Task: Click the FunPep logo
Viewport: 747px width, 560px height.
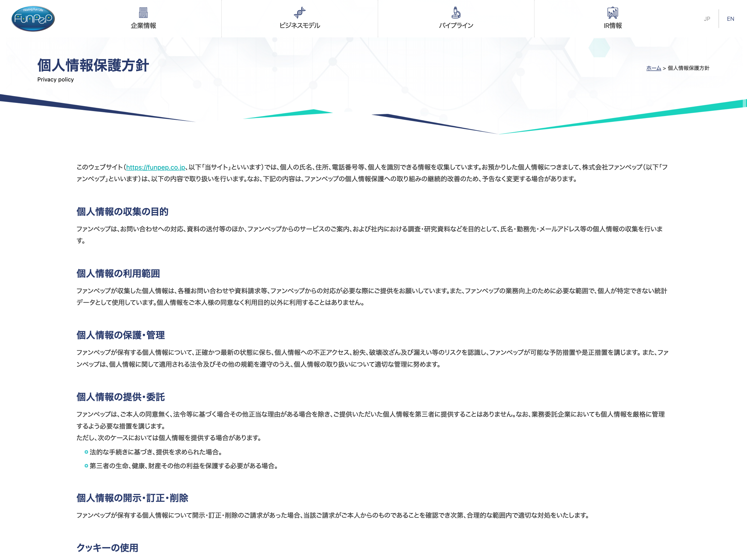Action: (33, 19)
